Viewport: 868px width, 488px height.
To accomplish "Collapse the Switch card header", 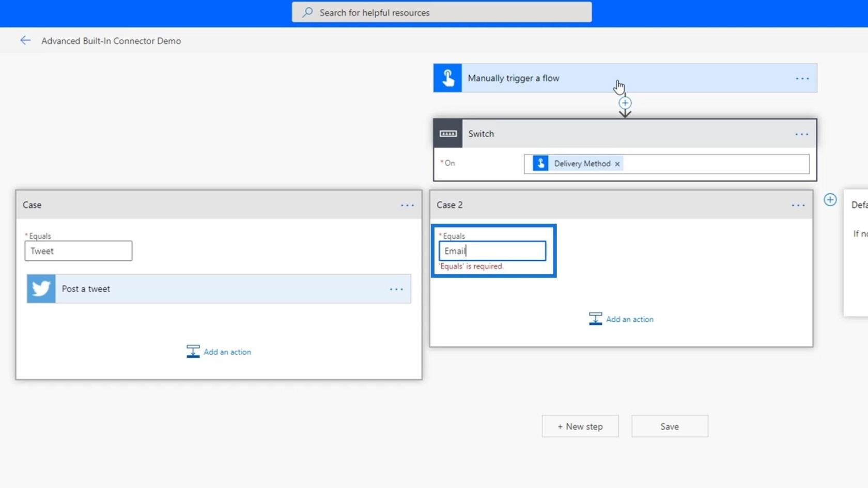I will 625,134.
